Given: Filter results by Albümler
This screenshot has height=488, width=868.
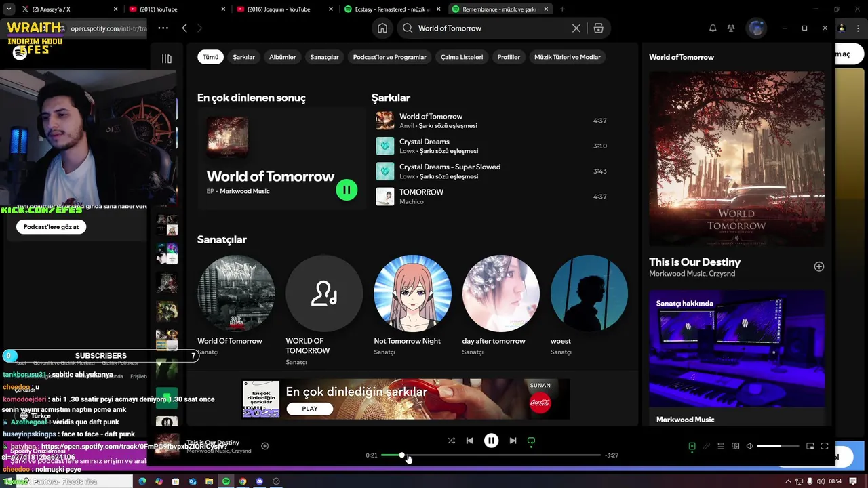Looking at the screenshot, I should [282, 57].
